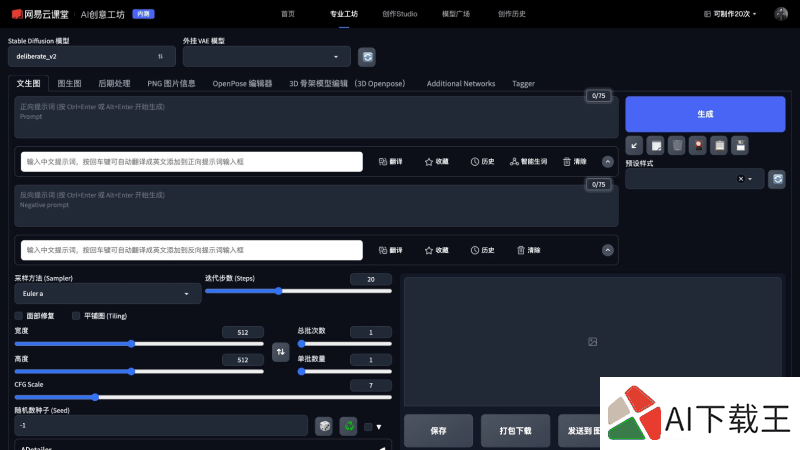Click 翻译 in the positive prompt helper row
800x450 pixels.
point(391,162)
